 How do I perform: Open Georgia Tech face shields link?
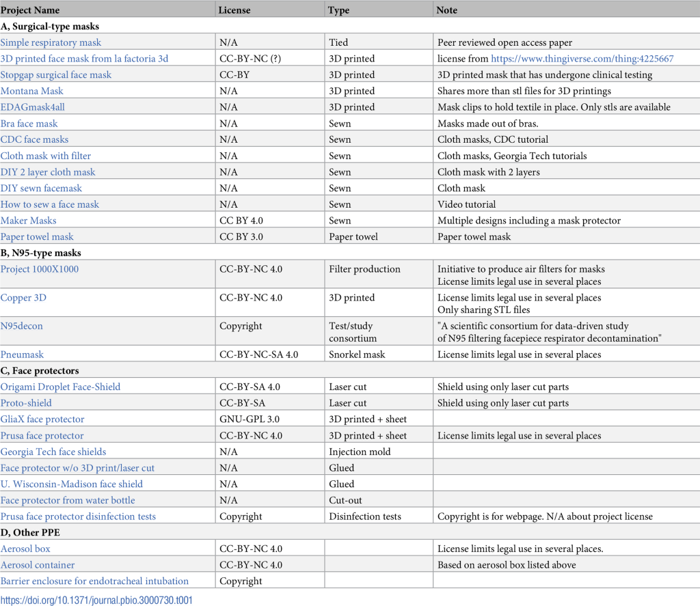tap(53, 452)
